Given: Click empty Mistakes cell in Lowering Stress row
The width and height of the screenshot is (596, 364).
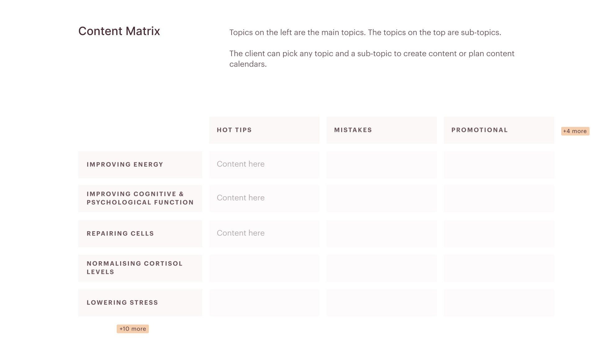Looking at the screenshot, I should [382, 303].
